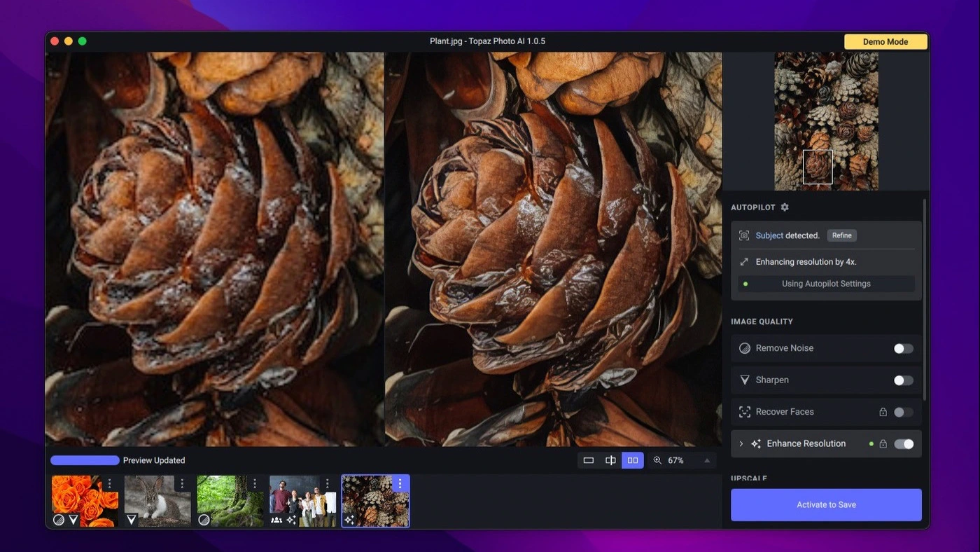Select side-by-side view layout
Screen dimensions: 980x552
pyautogui.click(x=633, y=460)
